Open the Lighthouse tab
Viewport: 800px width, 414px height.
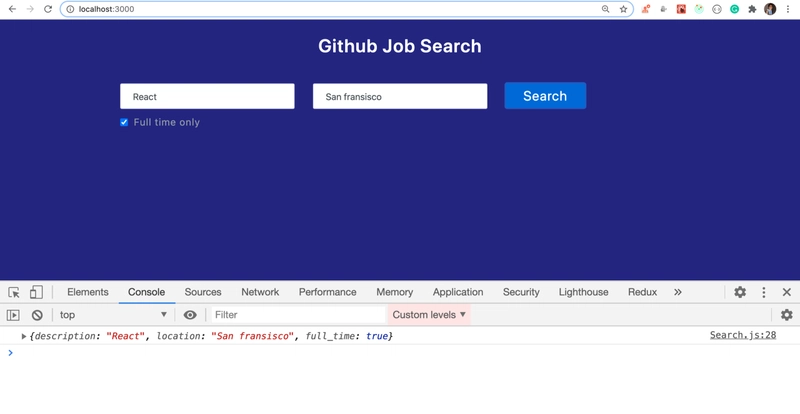pyautogui.click(x=583, y=292)
